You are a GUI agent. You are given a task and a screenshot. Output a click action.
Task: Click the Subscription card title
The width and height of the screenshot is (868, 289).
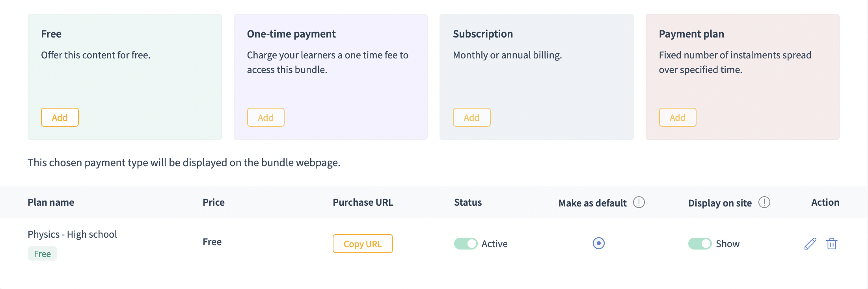pyautogui.click(x=482, y=34)
